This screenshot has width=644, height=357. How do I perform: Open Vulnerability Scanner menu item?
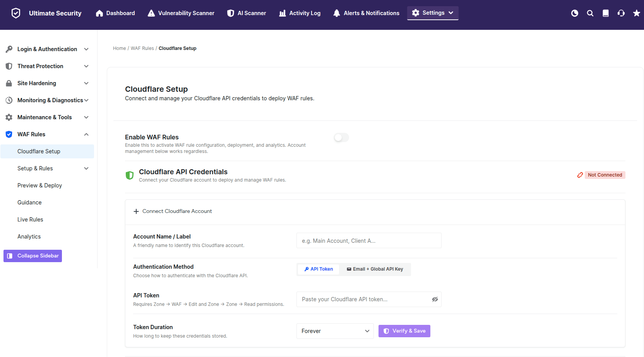(x=181, y=13)
